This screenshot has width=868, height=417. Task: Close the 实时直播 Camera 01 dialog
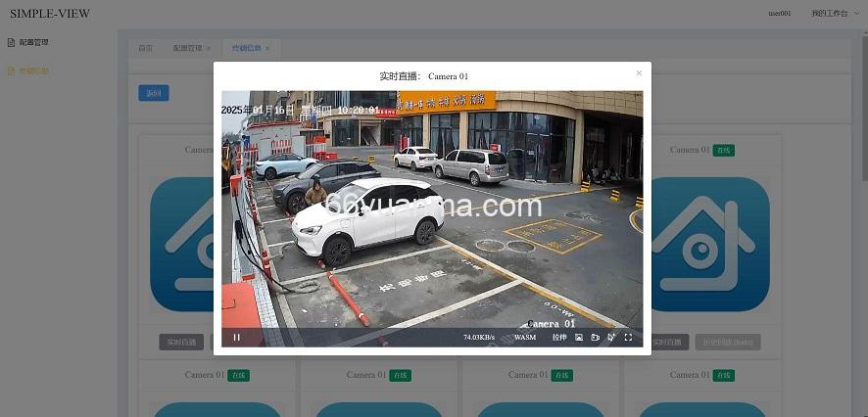click(x=639, y=73)
